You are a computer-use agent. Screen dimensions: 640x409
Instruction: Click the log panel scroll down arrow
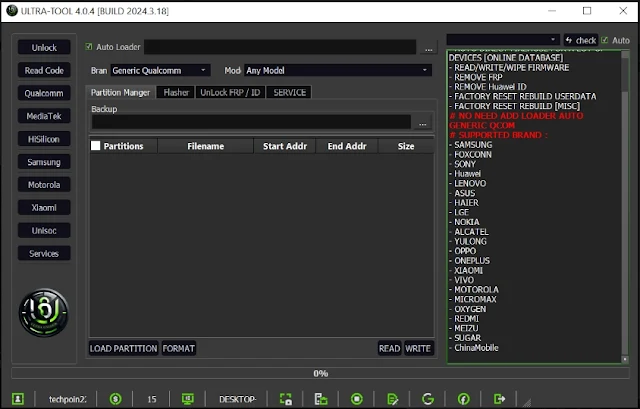tap(624, 359)
